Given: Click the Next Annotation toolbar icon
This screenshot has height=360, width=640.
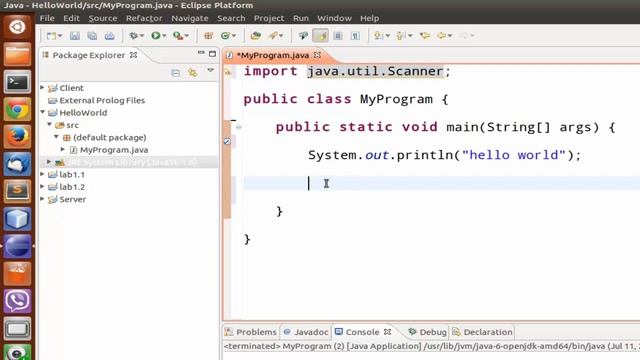Looking at the screenshot, I should tap(378, 36).
